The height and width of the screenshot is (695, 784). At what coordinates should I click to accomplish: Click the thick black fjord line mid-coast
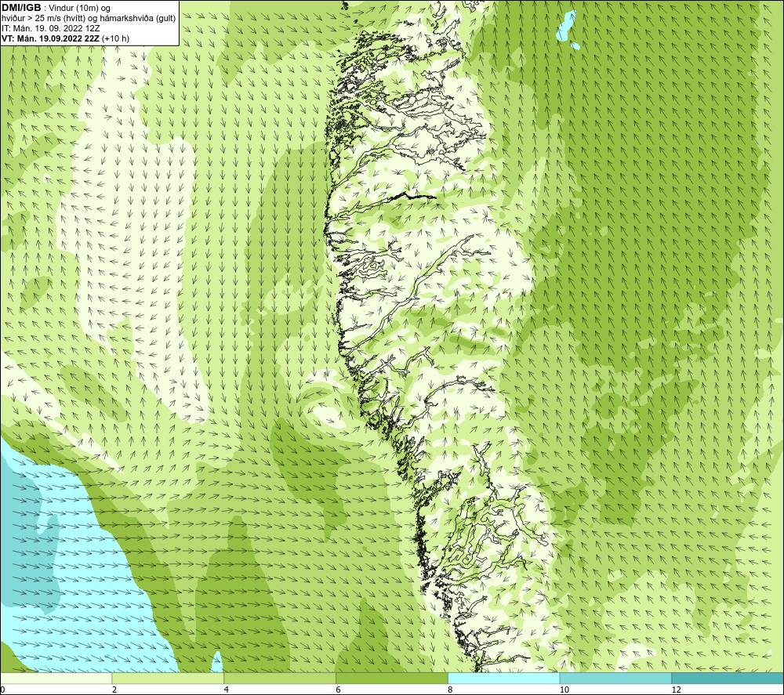[x=412, y=195]
